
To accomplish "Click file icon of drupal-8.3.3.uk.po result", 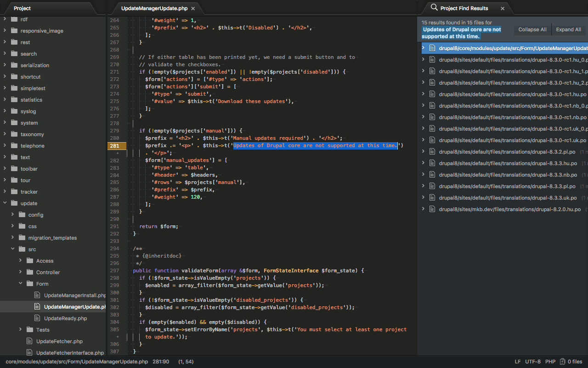I will pyautogui.click(x=432, y=197).
